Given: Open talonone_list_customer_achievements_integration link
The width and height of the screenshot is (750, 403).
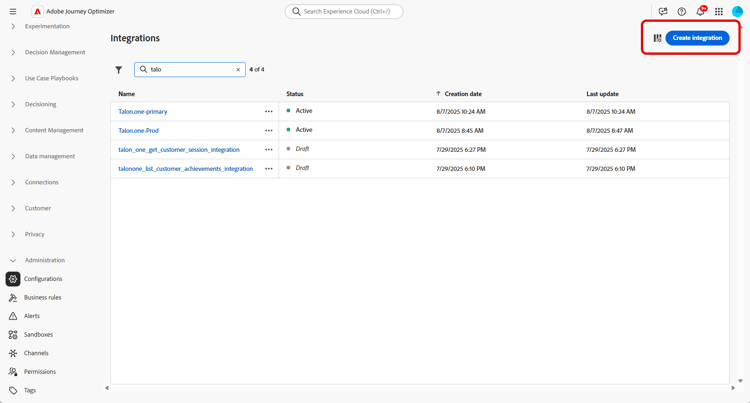Looking at the screenshot, I should click(x=186, y=169).
